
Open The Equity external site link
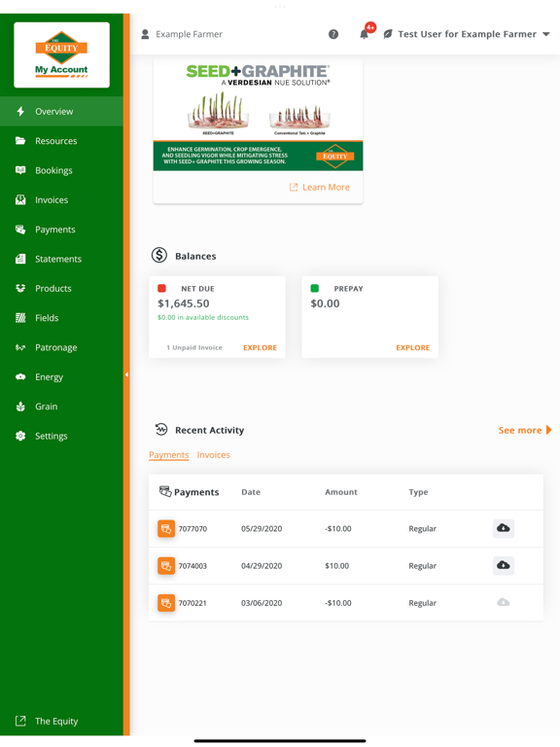click(56, 721)
